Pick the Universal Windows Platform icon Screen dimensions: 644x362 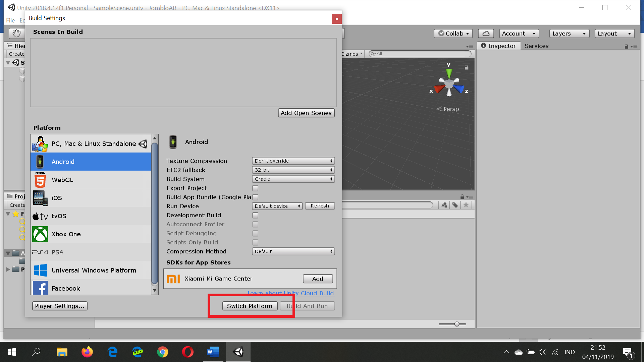(40, 270)
